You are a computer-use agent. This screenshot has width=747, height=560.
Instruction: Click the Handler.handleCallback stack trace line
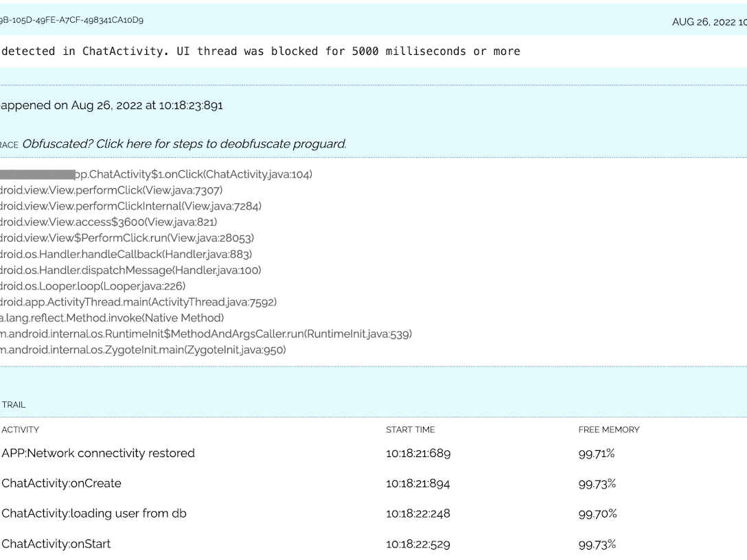126,254
